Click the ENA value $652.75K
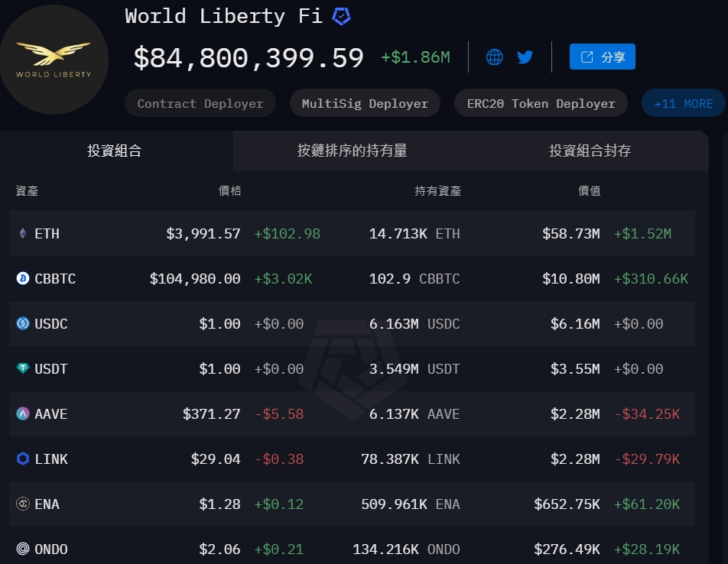Screen dimensions: 728x564 pyautogui.click(x=567, y=504)
